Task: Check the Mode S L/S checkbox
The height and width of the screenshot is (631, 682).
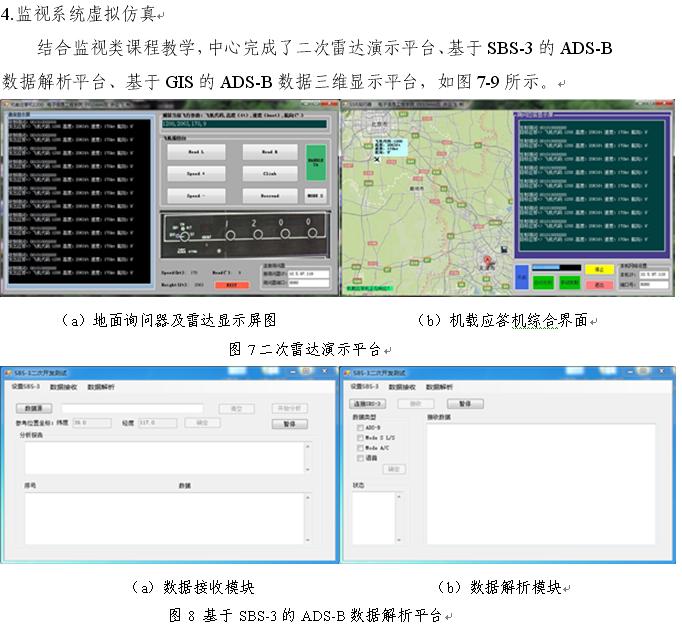Action: tap(360, 437)
